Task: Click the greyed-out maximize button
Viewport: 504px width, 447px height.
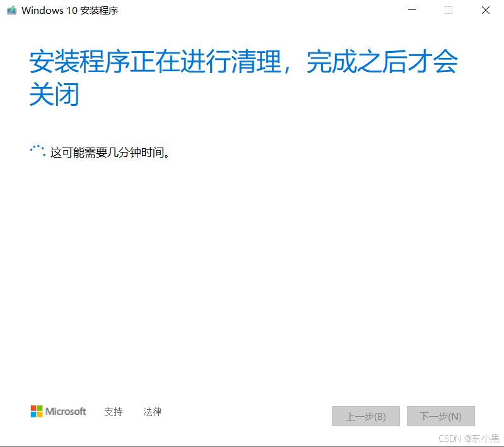Action: coord(448,10)
